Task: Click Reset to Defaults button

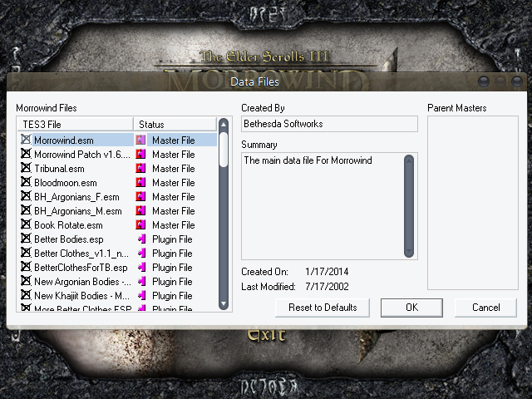Action: point(323,308)
